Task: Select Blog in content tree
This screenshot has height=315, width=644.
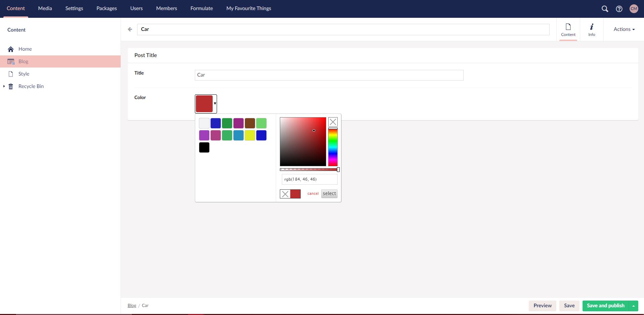Action: pos(24,61)
